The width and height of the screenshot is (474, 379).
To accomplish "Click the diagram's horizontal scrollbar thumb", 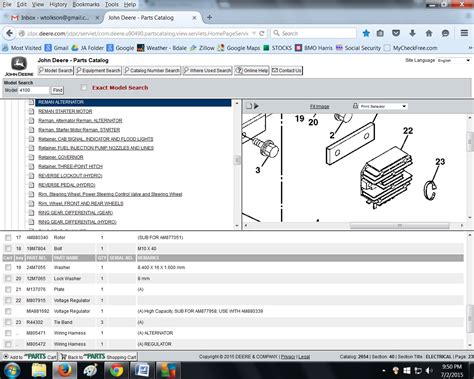I will 400,226.
